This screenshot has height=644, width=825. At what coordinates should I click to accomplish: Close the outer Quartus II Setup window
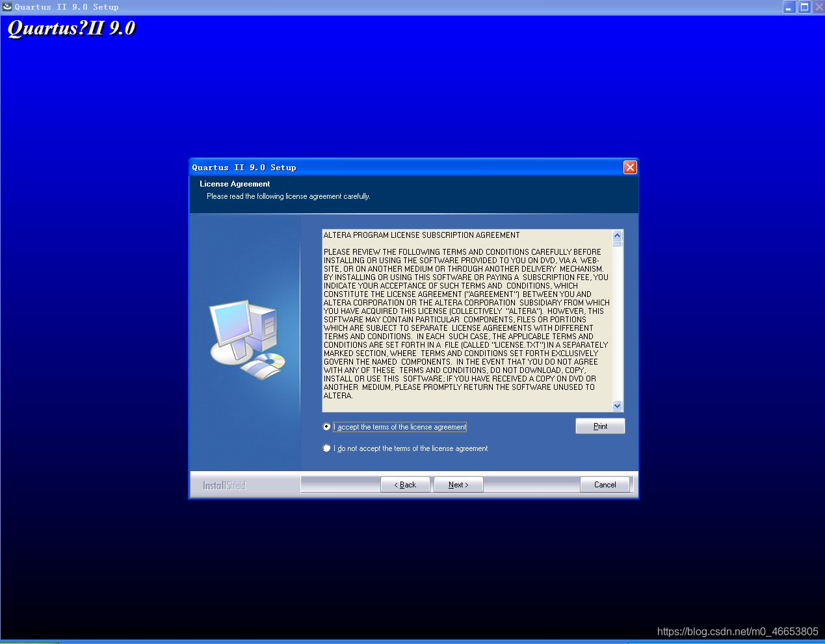coord(818,7)
